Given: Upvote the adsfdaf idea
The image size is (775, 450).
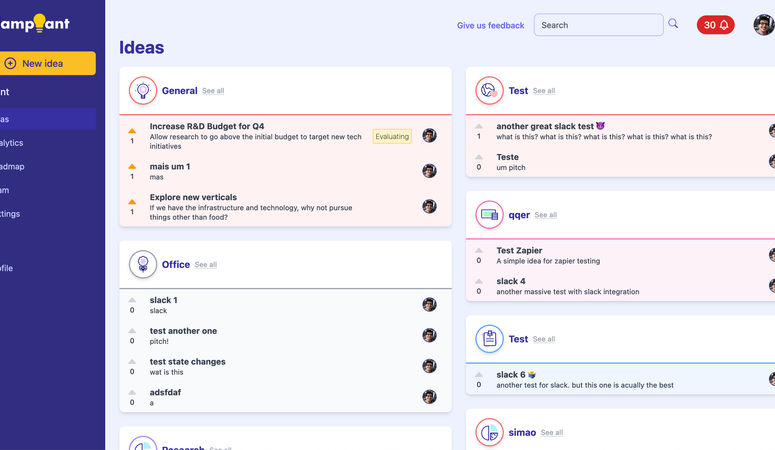Looking at the screenshot, I should coord(132,392).
